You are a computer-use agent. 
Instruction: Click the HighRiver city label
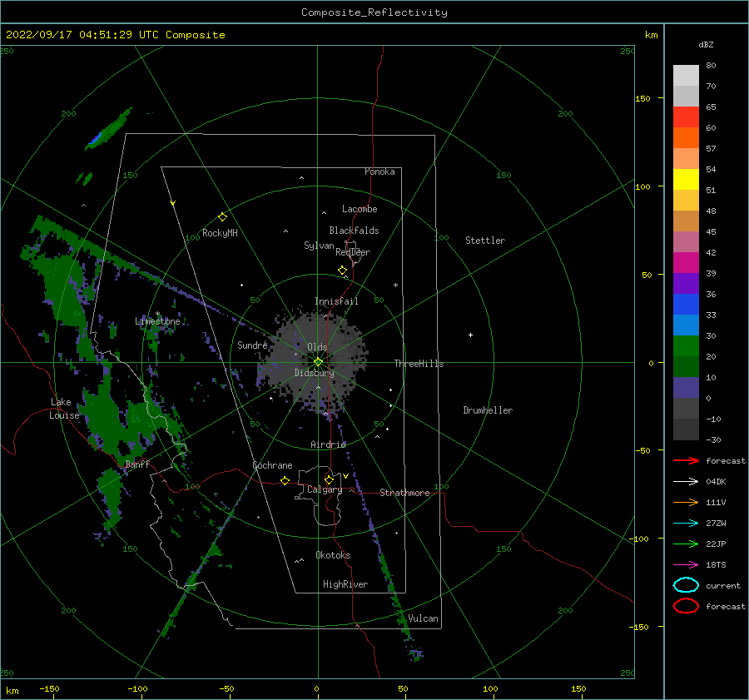click(x=345, y=584)
